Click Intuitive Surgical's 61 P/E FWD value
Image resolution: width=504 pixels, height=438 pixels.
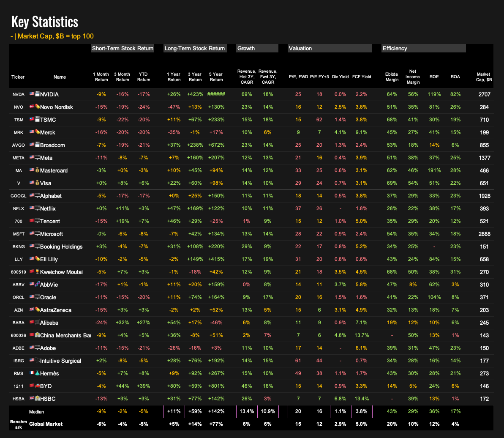pos(298,361)
